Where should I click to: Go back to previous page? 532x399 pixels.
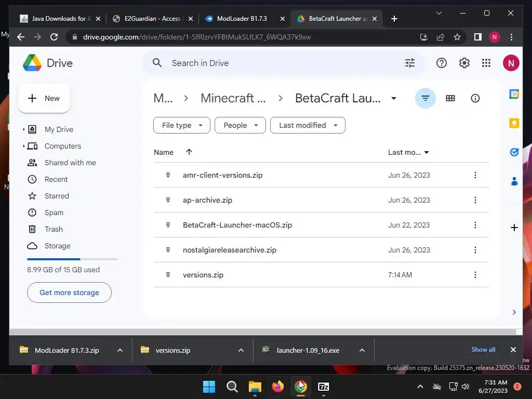pyautogui.click(x=21, y=37)
